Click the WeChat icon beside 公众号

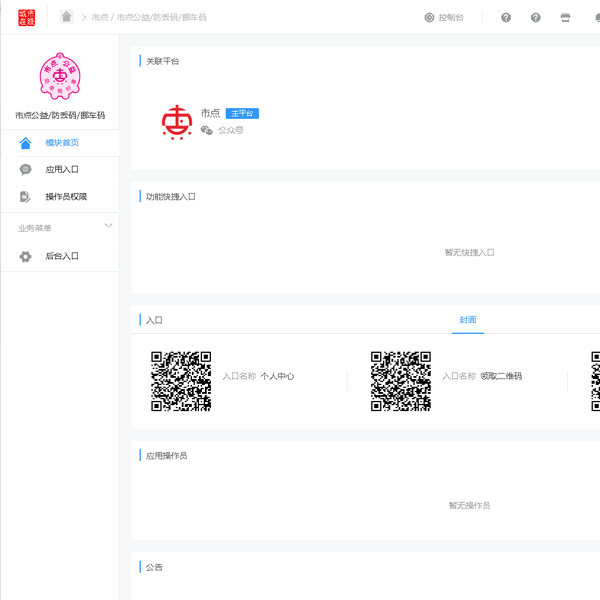(207, 130)
